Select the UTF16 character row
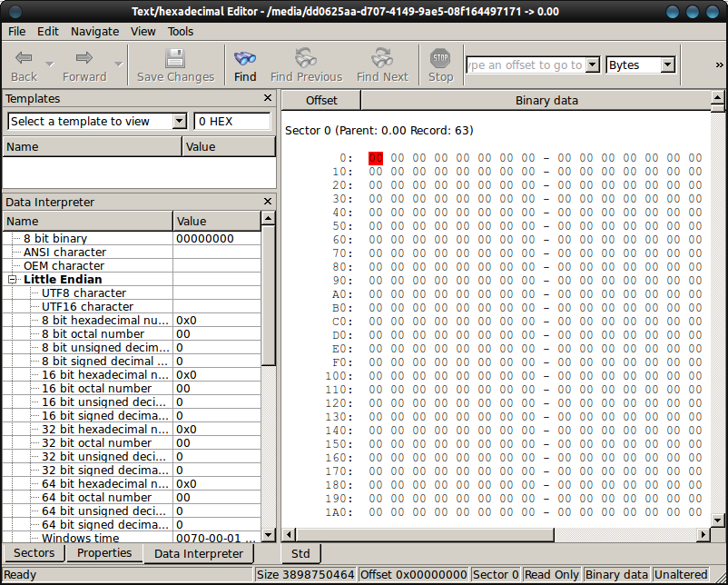The height and width of the screenshot is (585, 728). coord(132,307)
